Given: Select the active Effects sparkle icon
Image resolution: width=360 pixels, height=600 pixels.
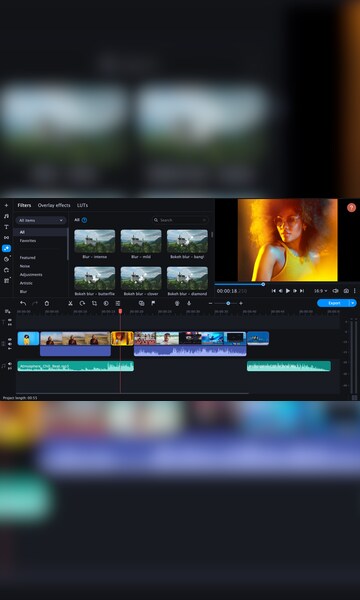Looking at the screenshot, I should click(6, 248).
